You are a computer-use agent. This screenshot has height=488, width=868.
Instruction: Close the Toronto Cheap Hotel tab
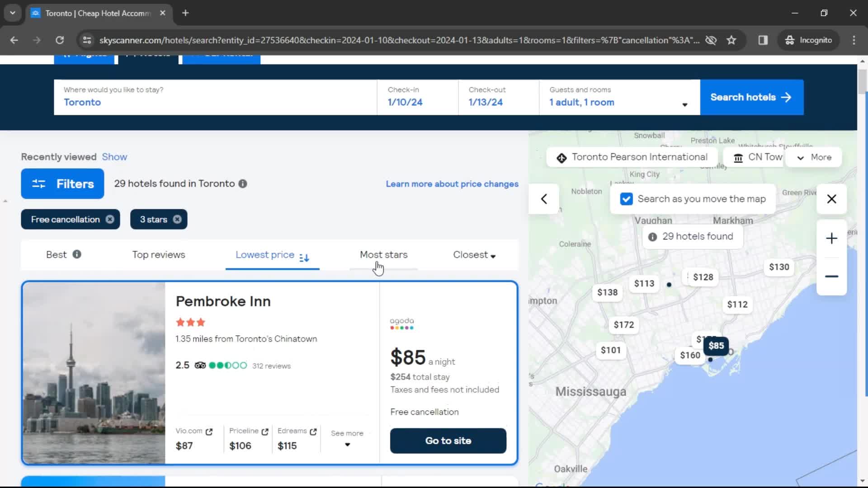coord(163,13)
